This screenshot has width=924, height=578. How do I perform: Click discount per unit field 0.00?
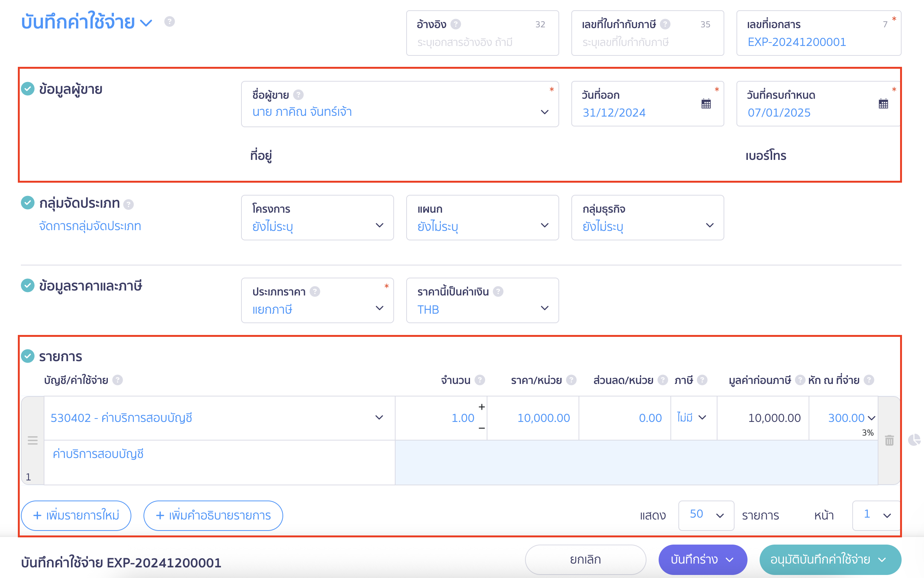[625, 418]
